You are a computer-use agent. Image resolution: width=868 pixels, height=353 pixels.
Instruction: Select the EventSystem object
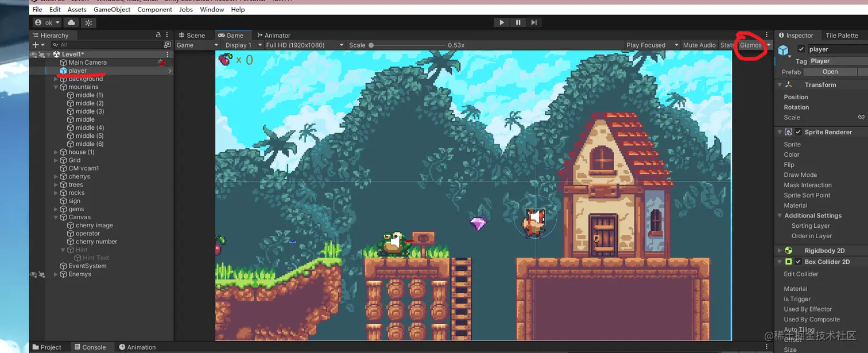coord(87,266)
